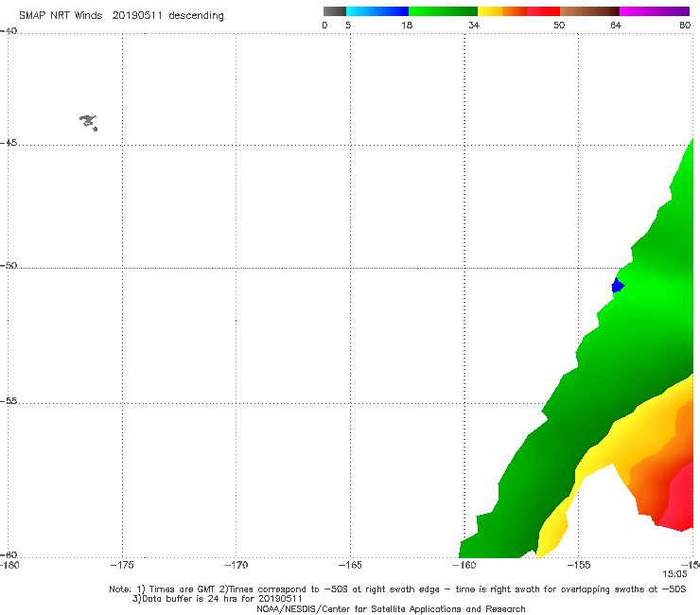700x615 pixels.
Task: Click the magenta-purple segment of the color bar
Action: 655,11
